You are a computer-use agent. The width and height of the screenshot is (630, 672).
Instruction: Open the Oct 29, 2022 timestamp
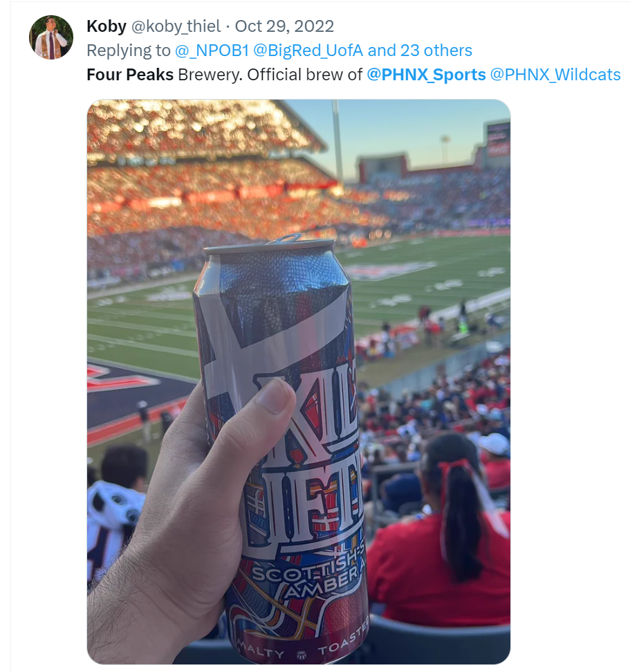click(284, 26)
